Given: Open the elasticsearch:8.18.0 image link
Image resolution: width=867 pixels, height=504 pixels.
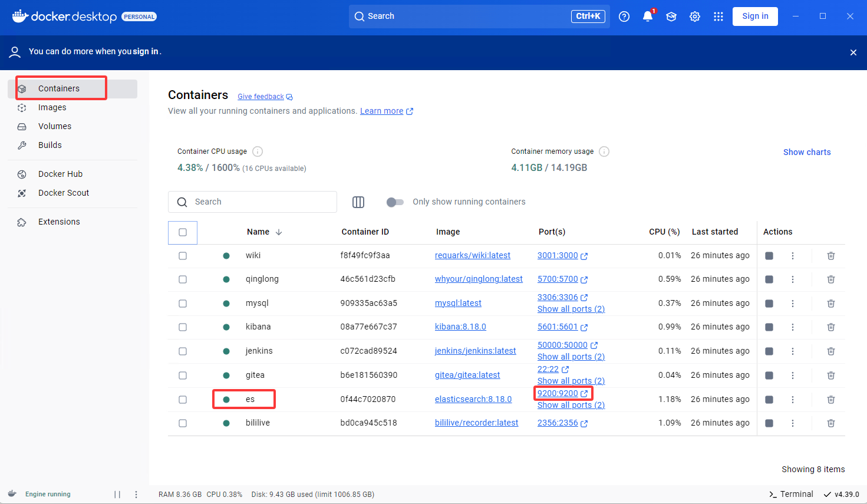Looking at the screenshot, I should pos(473,400).
